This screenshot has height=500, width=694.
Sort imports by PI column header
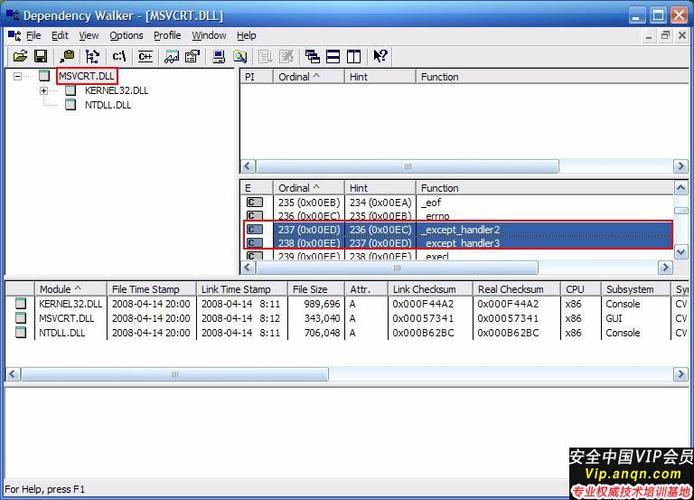[x=256, y=77]
